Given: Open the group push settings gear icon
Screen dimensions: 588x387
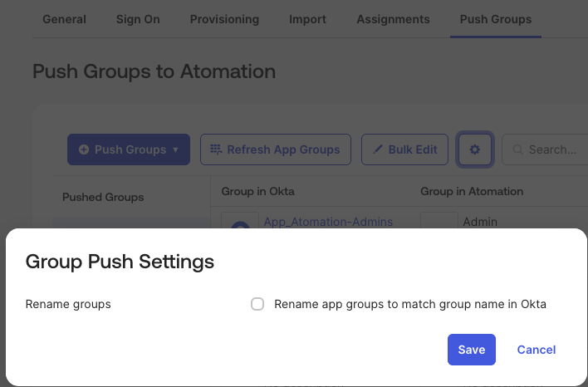Looking at the screenshot, I should click(475, 149).
